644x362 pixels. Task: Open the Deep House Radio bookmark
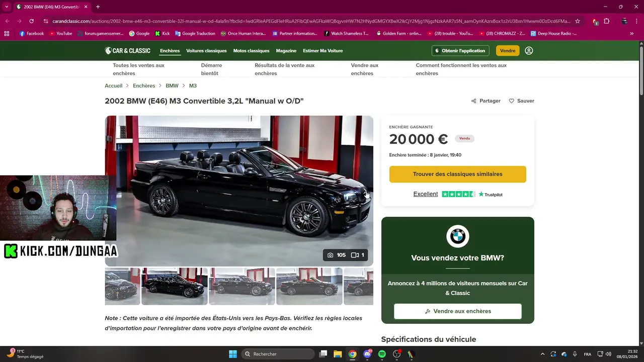[x=553, y=34]
